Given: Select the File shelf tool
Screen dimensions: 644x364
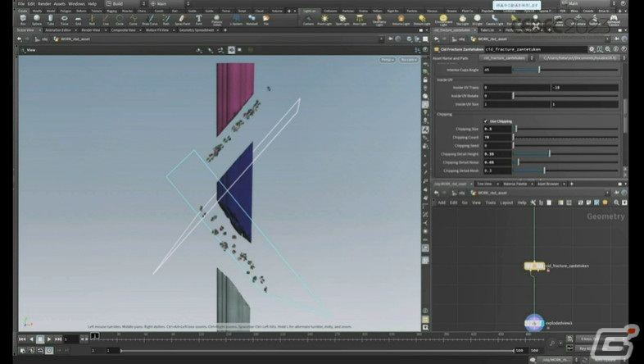Looking at the screenshot, I should 266,20.
